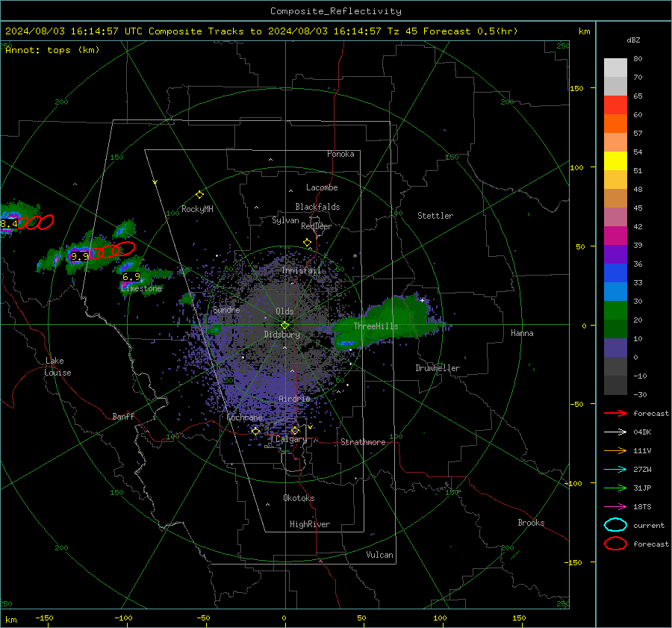Pick the yellow 51–54 dBZ color swatch

pyautogui.click(x=615, y=161)
